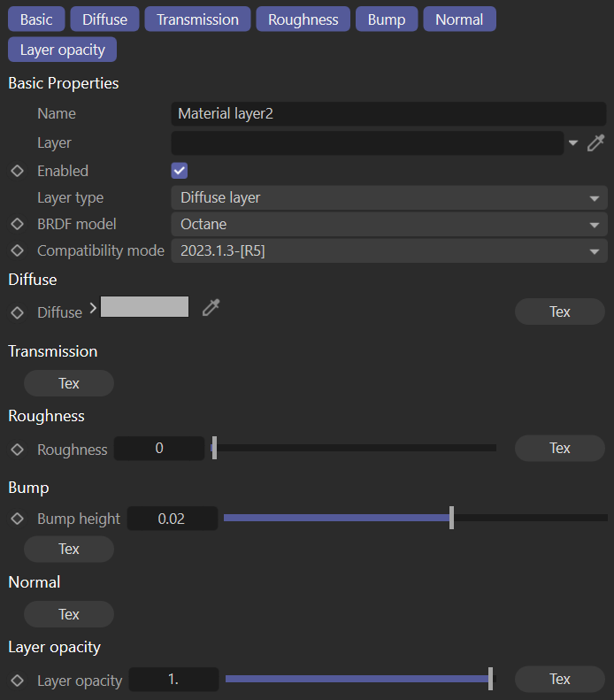The height and width of the screenshot is (700, 614).
Task: Uncheck the Enabled checkbox
Action: (180, 171)
